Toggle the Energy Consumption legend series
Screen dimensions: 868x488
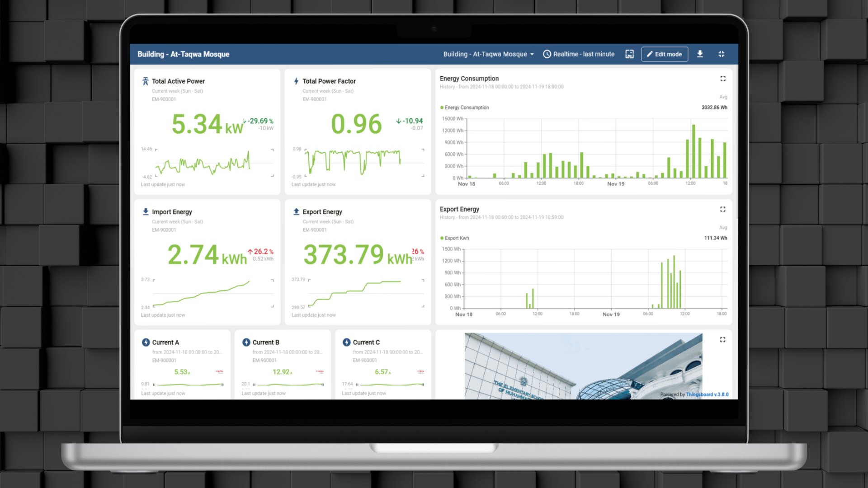pos(464,108)
